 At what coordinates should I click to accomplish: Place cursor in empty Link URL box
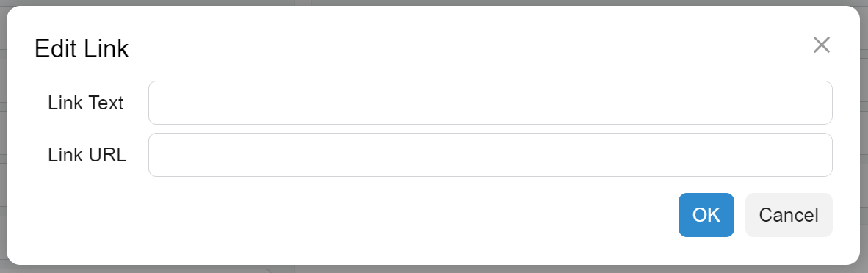click(x=491, y=155)
